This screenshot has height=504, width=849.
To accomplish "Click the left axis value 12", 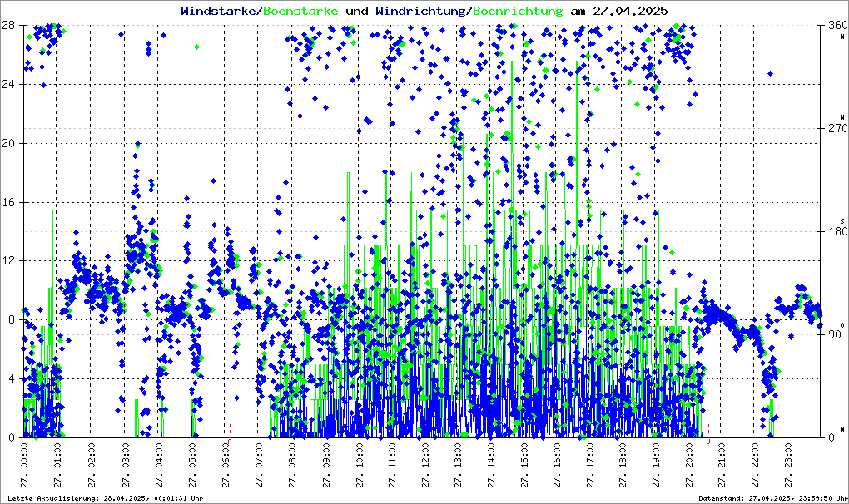I will point(7,260).
